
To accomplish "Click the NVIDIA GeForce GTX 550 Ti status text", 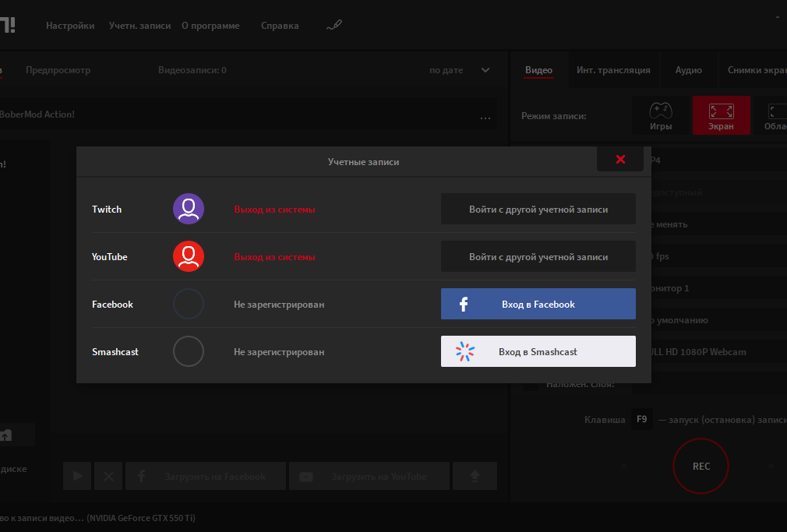I will pos(141,518).
